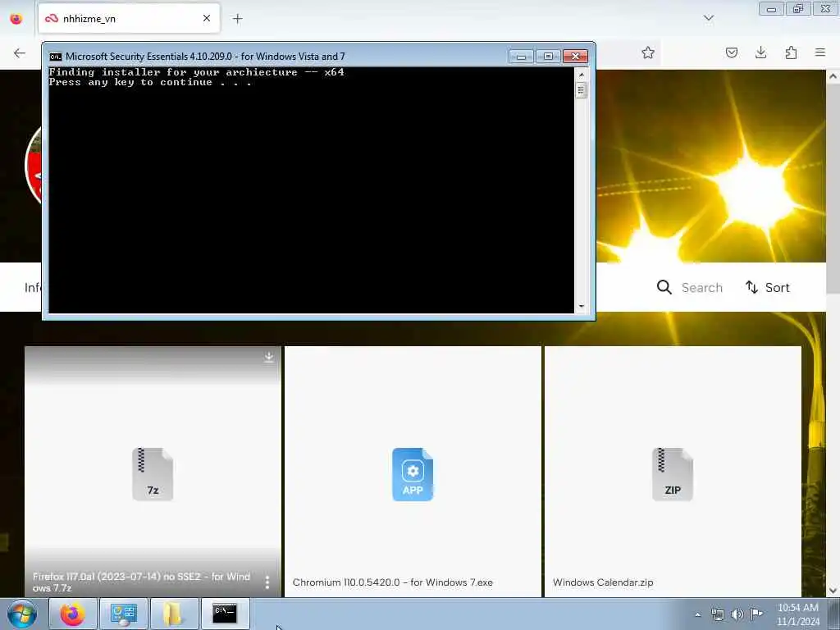Open the Firefox downloads arrow icon
840x630 pixels.
[x=760, y=52]
